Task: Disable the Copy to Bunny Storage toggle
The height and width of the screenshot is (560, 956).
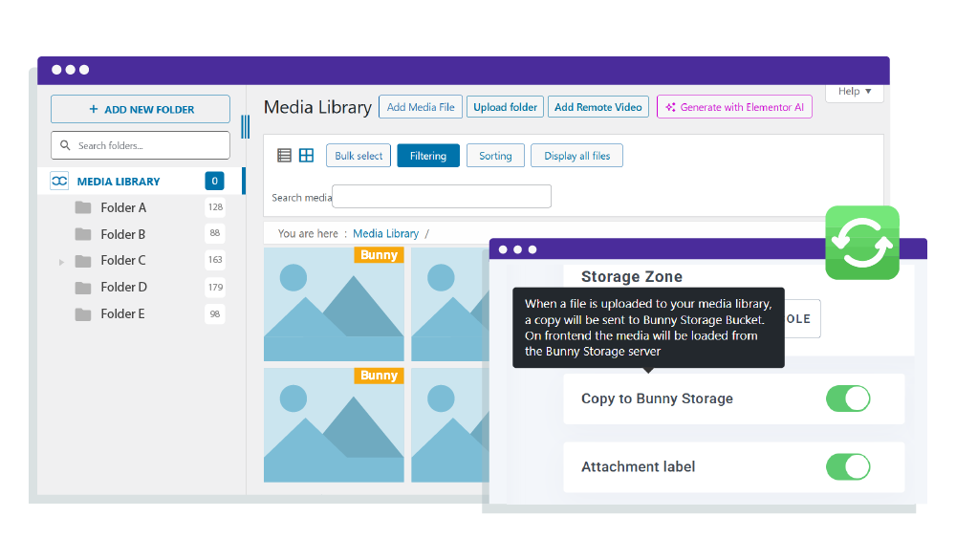Action: pyautogui.click(x=848, y=398)
